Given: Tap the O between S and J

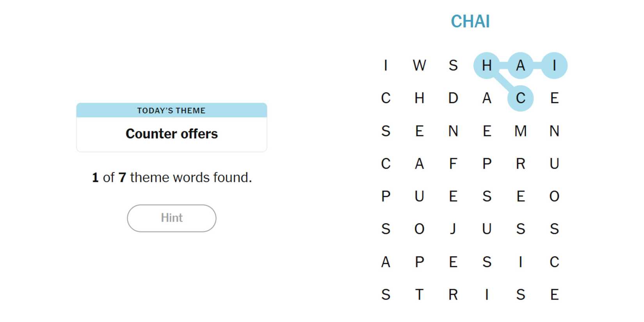Looking at the screenshot, I should 419,229.
